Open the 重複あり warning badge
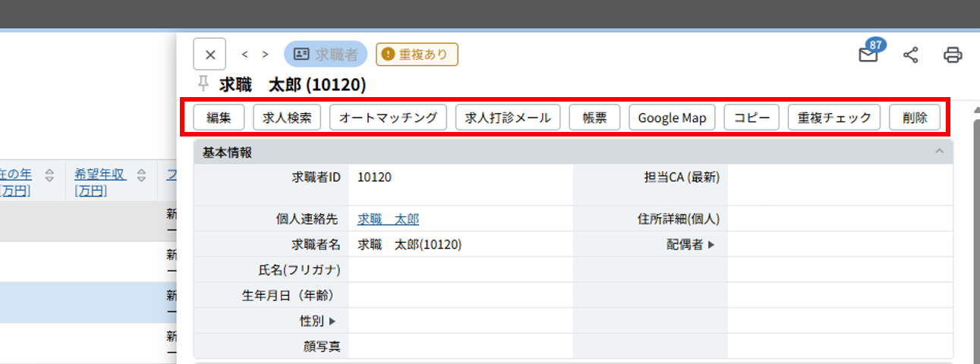Image resolution: width=980 pixels, height=364 pixels. 417,55
